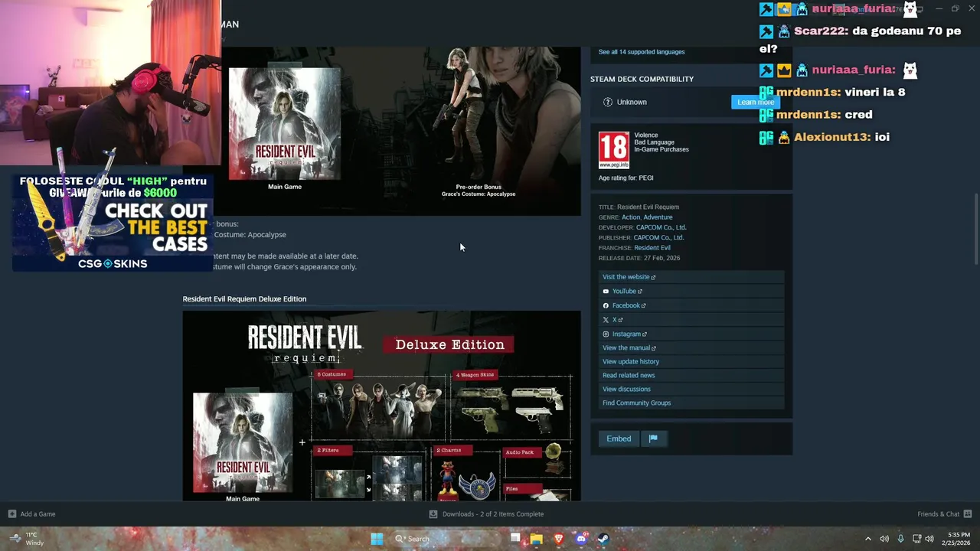This screenshot has width=980, height=551.
Task: Click the Add a Game plus icon
Action: coord(11,514)
